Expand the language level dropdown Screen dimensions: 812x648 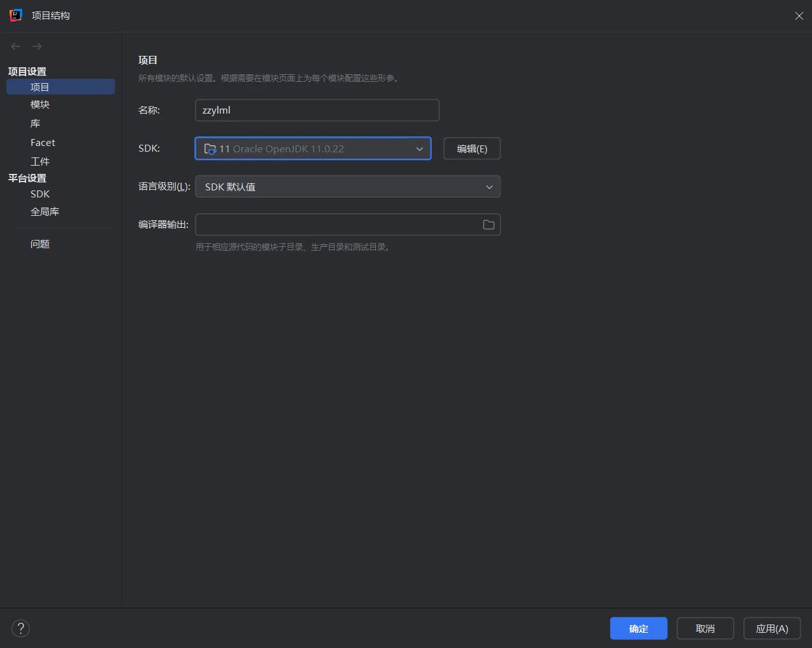click(489, 187)
